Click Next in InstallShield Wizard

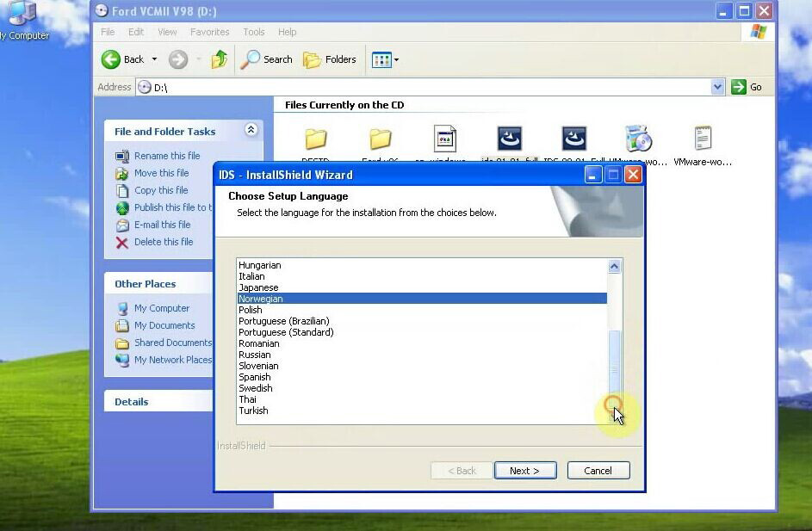point(525,471)
